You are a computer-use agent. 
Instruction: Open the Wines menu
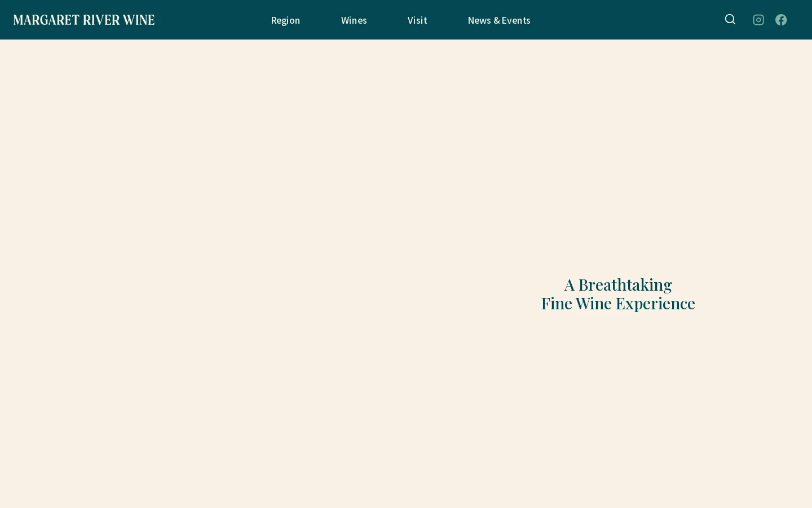click(x=354, y=20)
